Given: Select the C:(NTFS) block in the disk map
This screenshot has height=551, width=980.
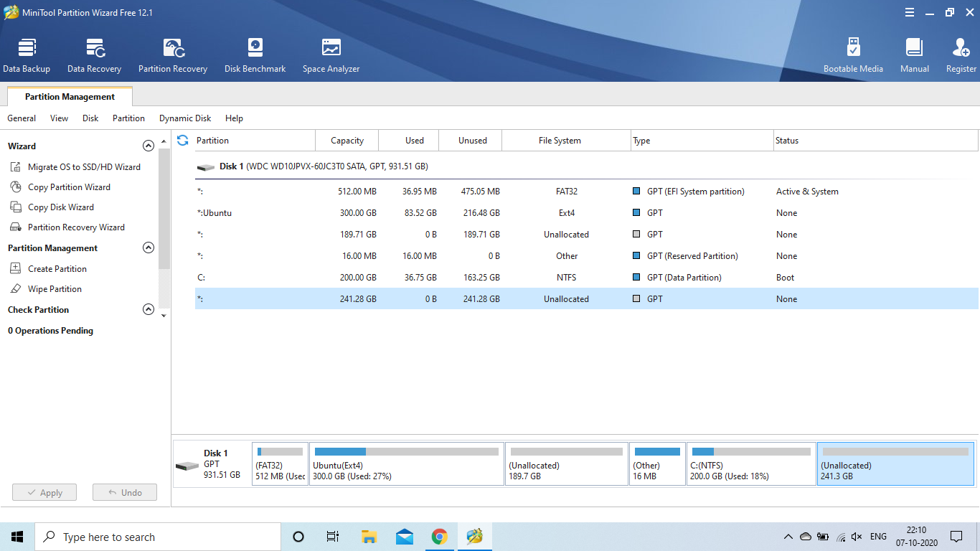Looking at the screenshot, I should click(x=751, y=464).
